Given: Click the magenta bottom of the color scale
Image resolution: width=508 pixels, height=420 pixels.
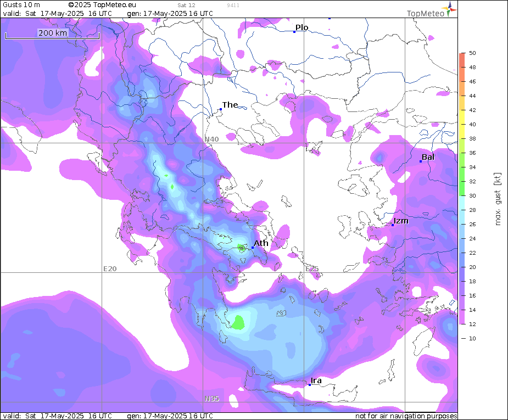Looking at the screenshot, I should [462, 317].
